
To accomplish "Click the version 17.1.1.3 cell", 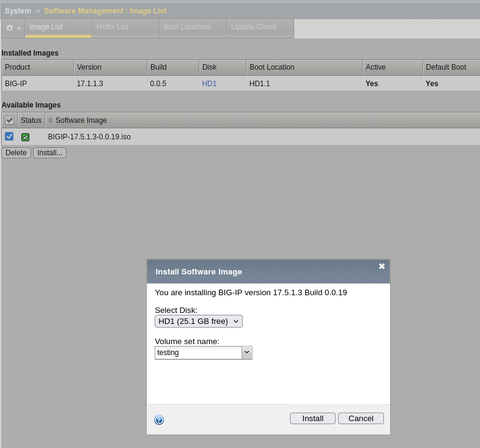I will 90,84.
